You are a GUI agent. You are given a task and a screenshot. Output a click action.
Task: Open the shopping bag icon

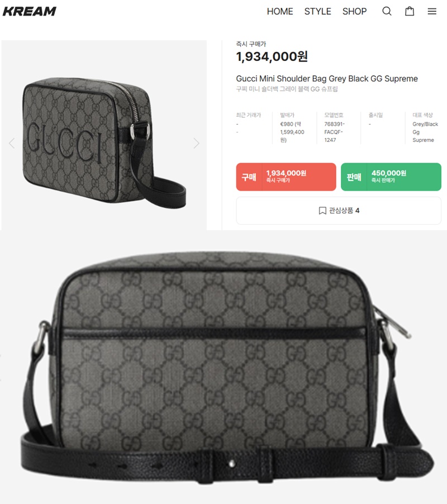pyautogui.click(x=410, y=11)
